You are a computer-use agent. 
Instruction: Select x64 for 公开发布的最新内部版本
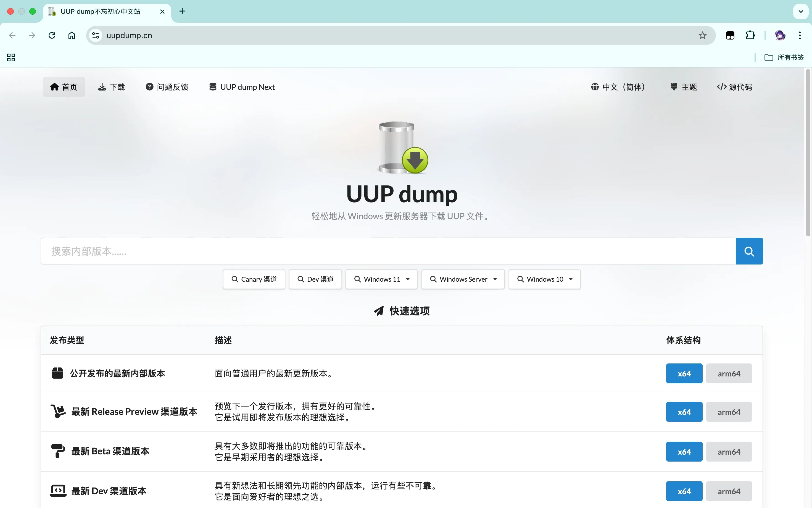(684, 373)
